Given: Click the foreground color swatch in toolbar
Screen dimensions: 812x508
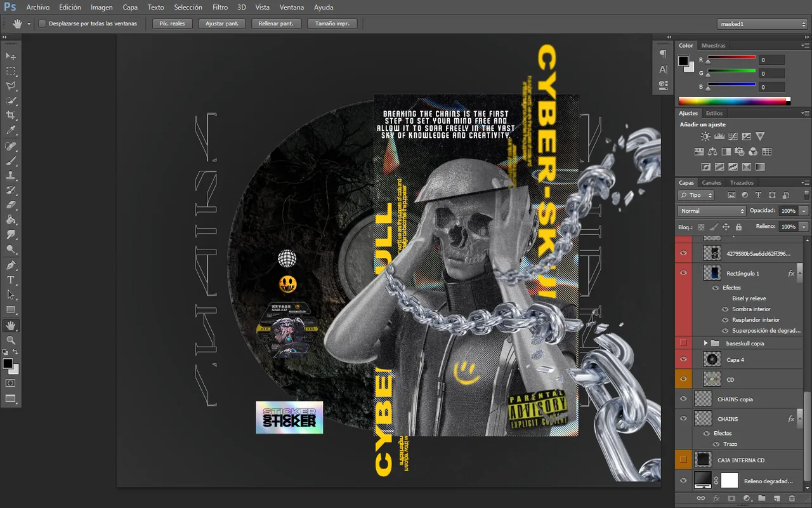Looking at the screenshot, I should tap(8, 364).
